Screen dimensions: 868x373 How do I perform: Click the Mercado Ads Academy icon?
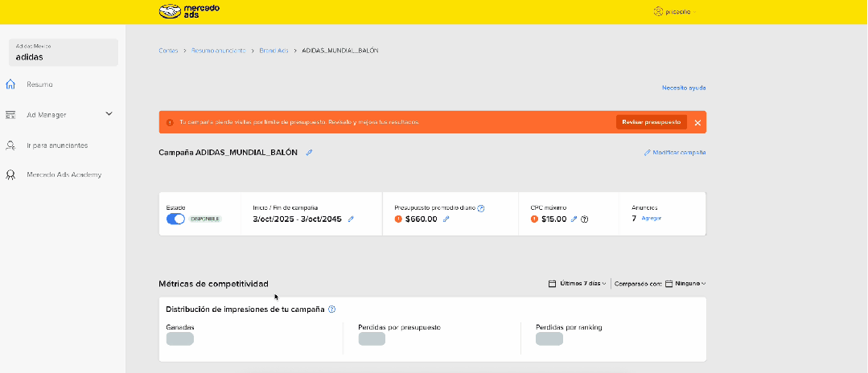click(10, 175)
